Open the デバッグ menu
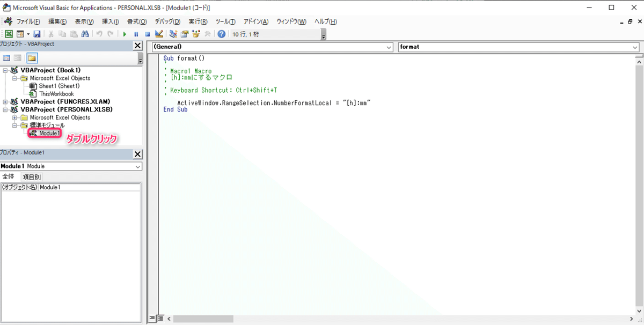 click(x=167, y=21)
